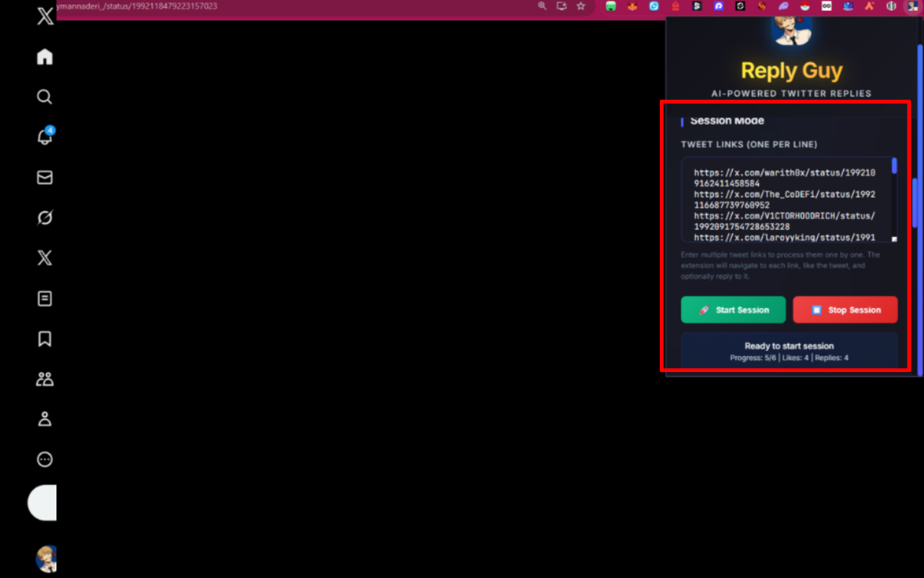Open Communities via the people icon
This screenshot has width=924, height=578.
click(x=45, y=379)
